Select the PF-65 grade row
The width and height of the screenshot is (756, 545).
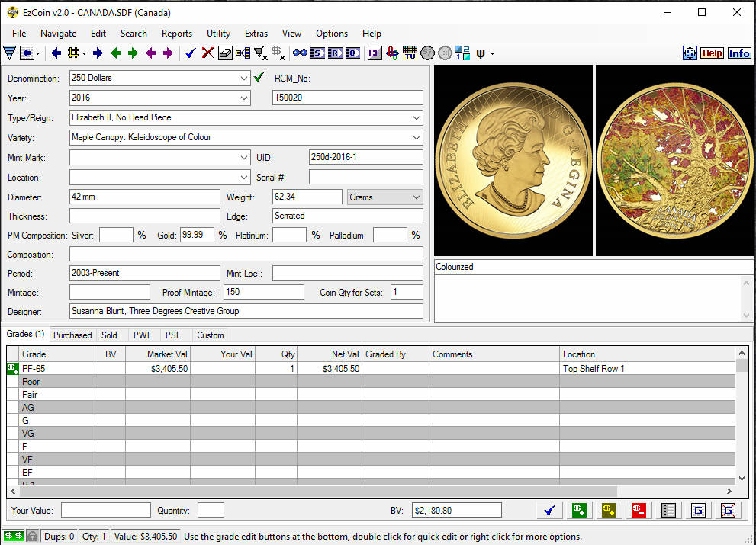[x=46, y=368]
